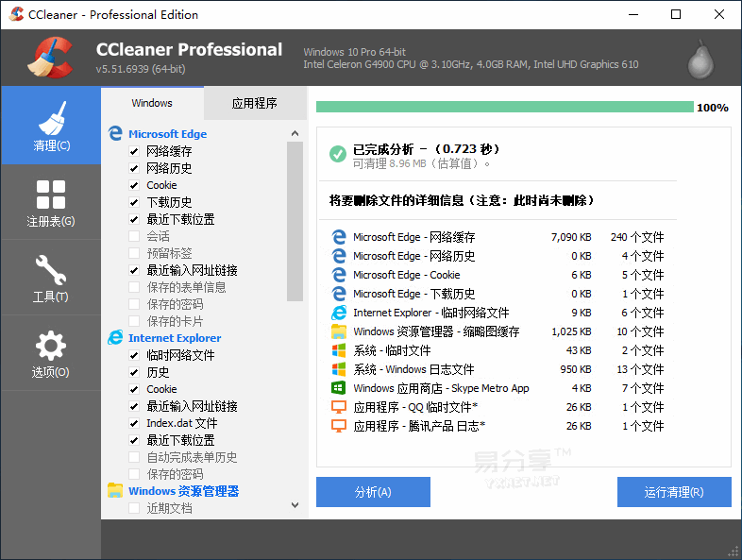The height and width of the screenshot is (560, 742).
Task: Click the scroll-down arrow of checklist
Action: [x=295, y=505]
